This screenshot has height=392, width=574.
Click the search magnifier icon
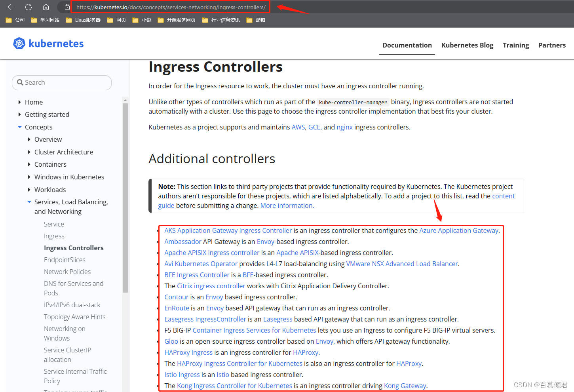click(20, 82)
